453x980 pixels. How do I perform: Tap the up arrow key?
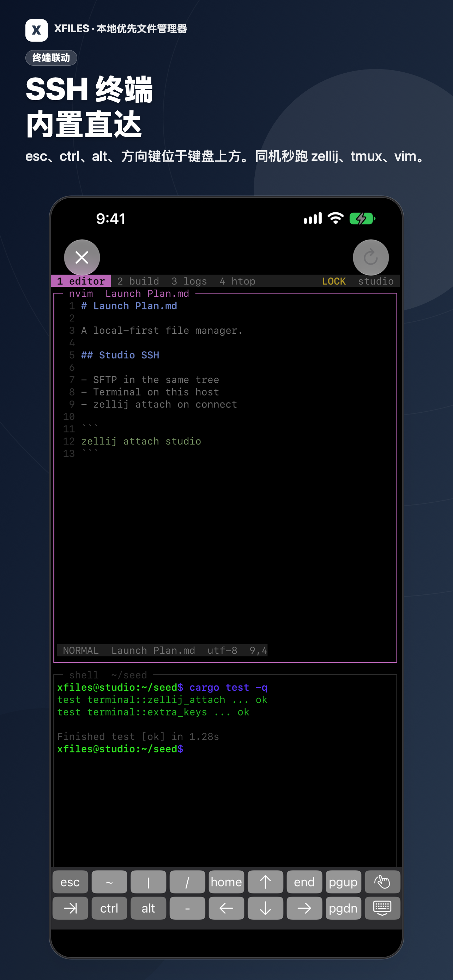265,882
